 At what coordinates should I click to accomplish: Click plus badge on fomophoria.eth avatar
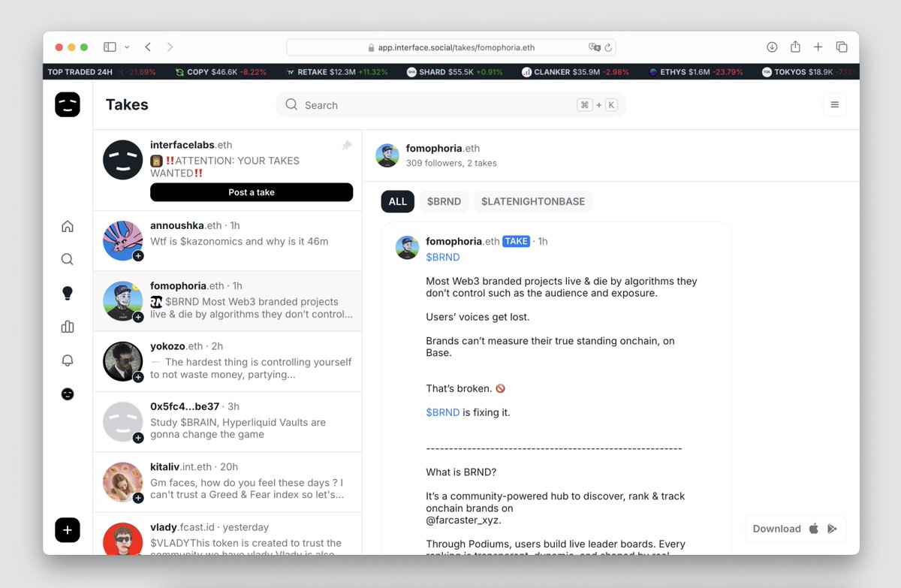(138, 317)
